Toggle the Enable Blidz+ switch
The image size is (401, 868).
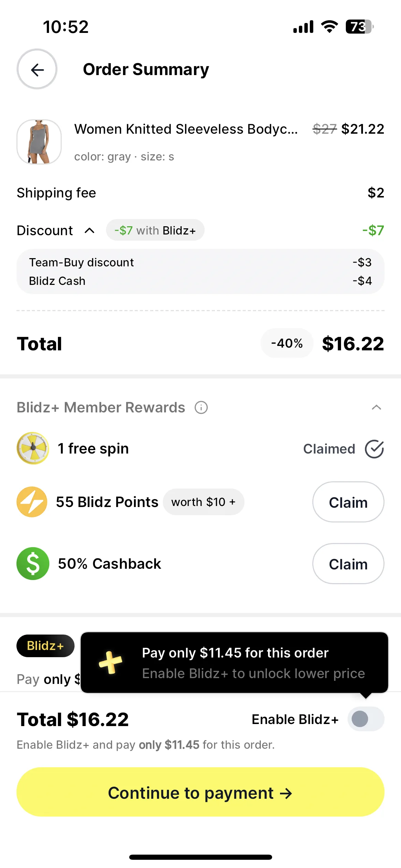click(366, 719)
